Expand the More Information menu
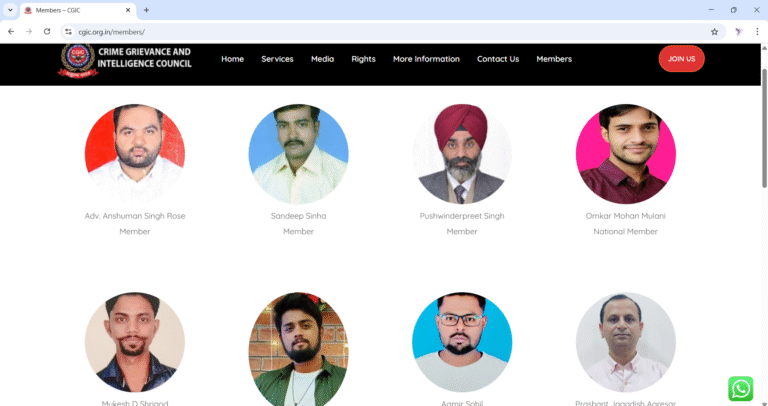 [426, 59]
